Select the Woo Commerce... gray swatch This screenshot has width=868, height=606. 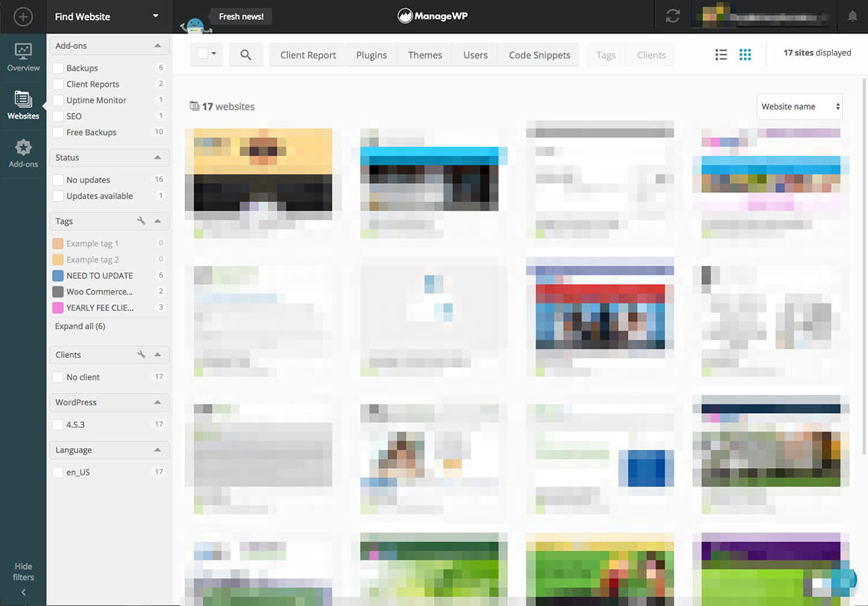tap(58, 292)
